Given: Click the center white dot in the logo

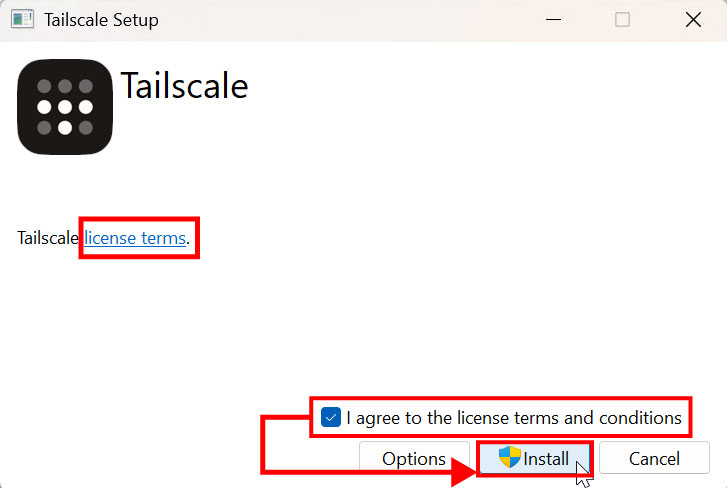Looking at the screenshot, I should click(65, 107).
